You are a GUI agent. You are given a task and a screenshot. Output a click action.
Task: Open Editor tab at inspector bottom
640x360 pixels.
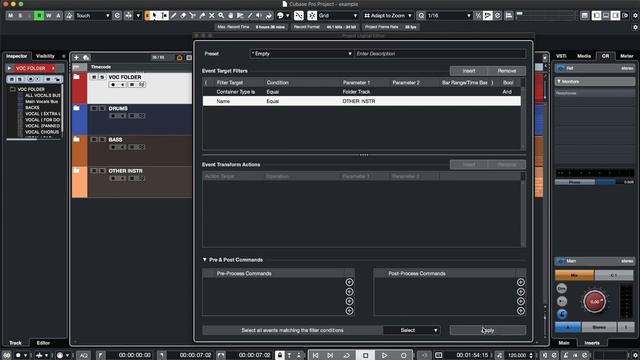[43, 343]
